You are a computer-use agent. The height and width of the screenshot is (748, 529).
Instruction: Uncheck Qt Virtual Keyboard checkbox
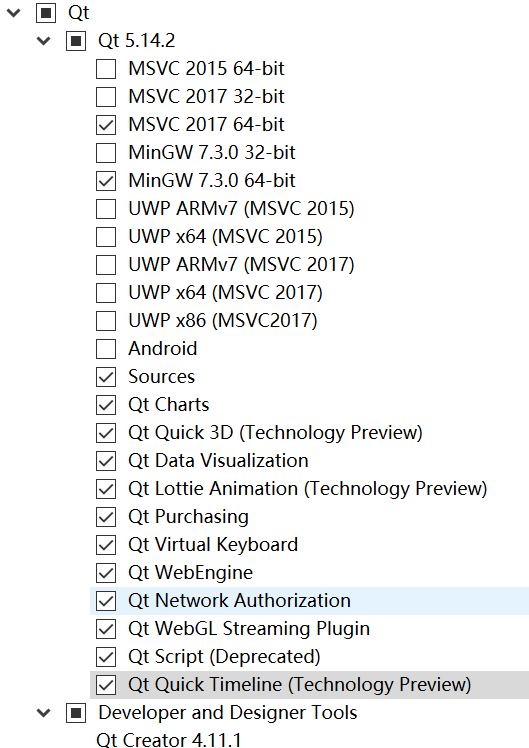(106, 545)
